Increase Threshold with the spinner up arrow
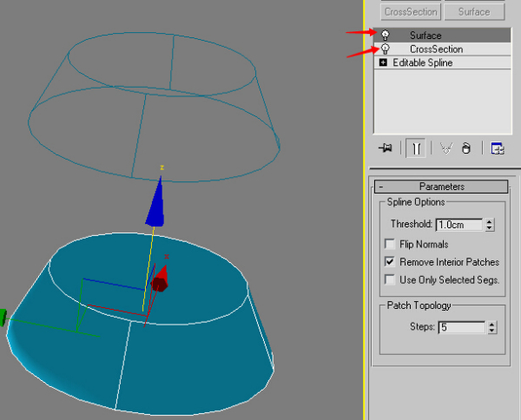 pos(489,221)
